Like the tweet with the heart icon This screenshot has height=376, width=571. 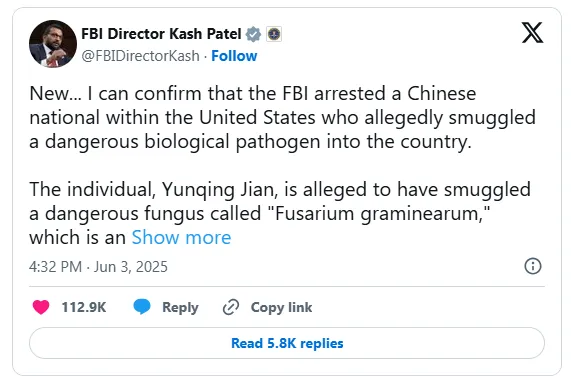(41, 307)
